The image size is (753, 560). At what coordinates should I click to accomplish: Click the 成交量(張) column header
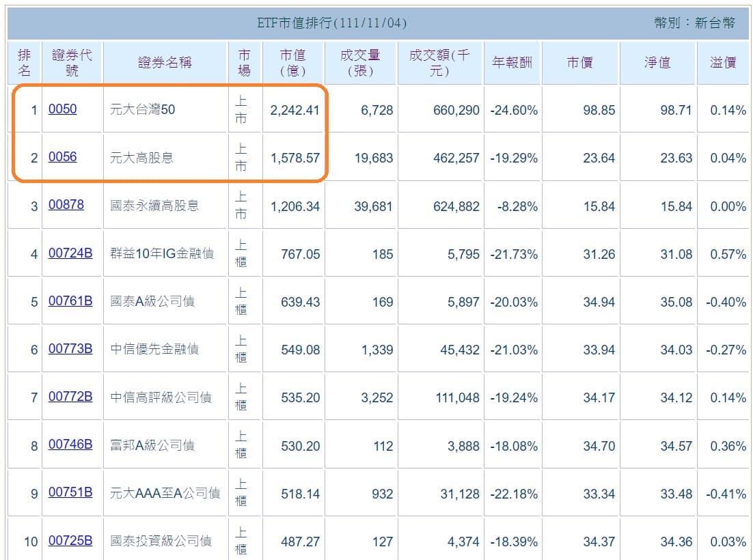click(x=360, y=61)
